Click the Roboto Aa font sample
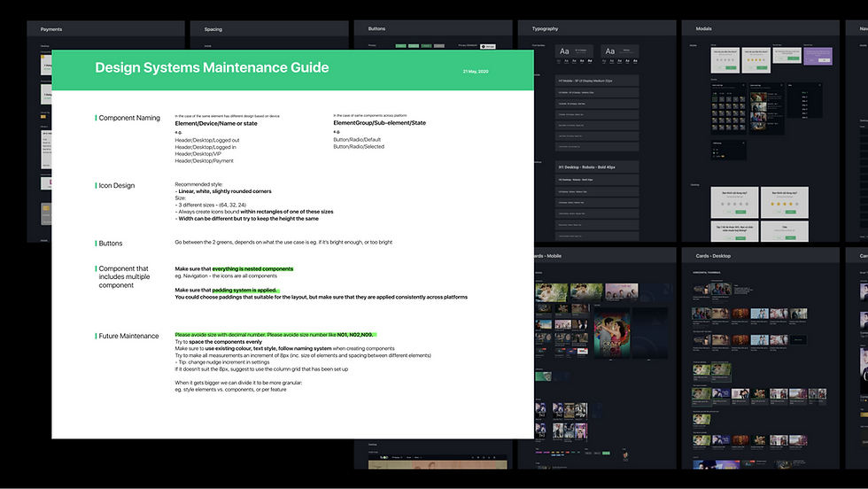868x489 pixels. point(609,51)
